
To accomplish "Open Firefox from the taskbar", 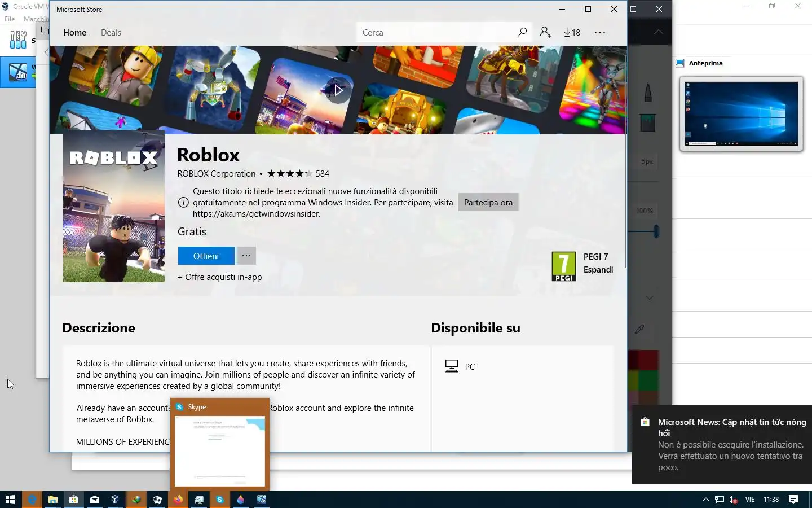I will click(x=178, y=500).
